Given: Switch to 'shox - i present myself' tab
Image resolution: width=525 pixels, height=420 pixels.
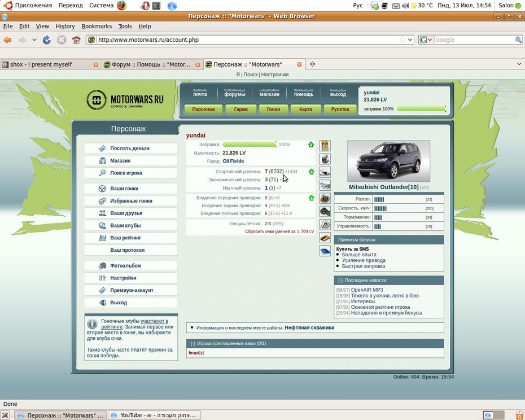Looking at the screenshot, I should (51, 64).
